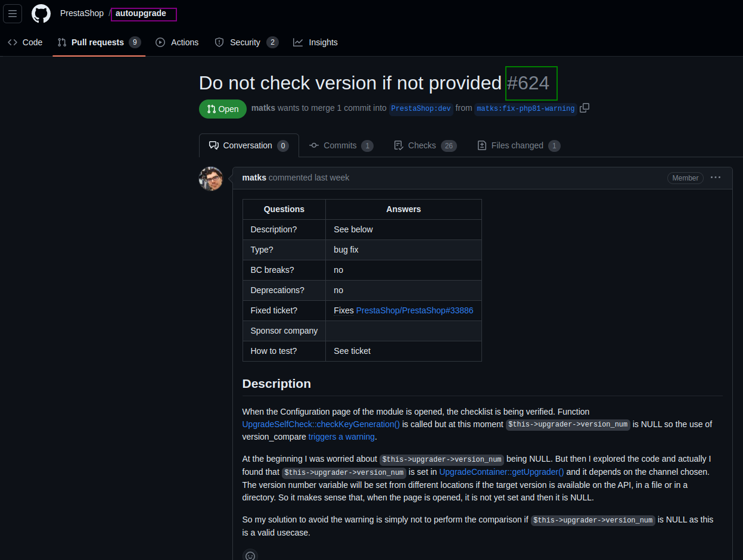Go to GitHub homepage via Octocat logo
The width and height of the screenshot is (743, 560).
[41, 13]
